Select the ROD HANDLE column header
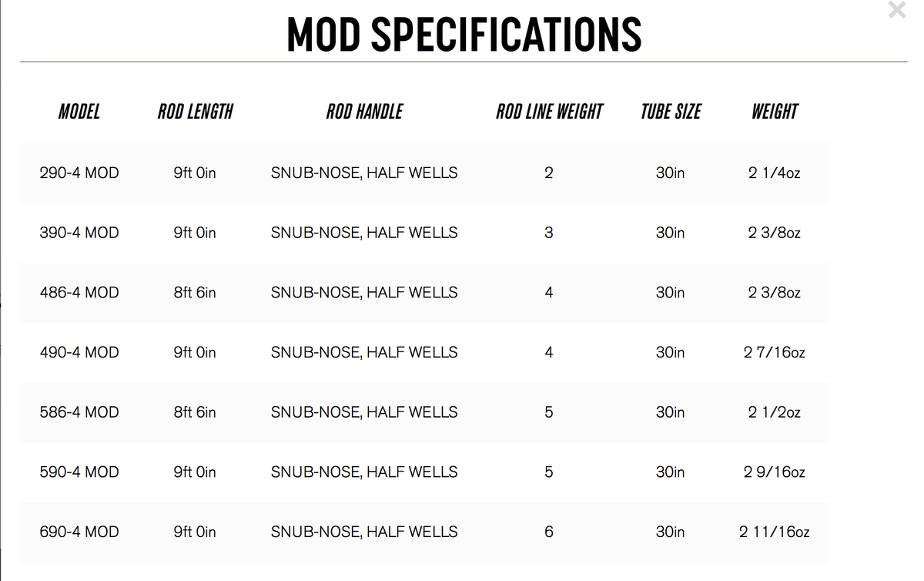This screenshot has width=924, height=581. coord(363,111)
